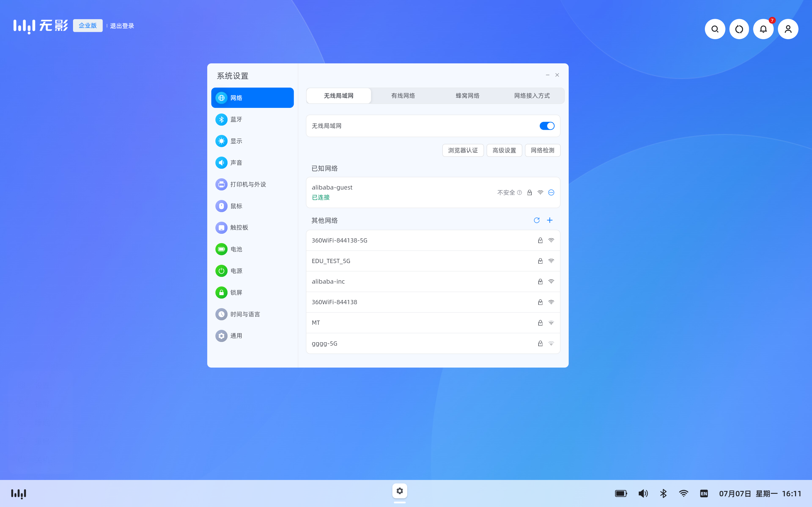Click the 不安全 help question icon
This screenshot has height=507, width=812.
click(x=519, y=192)
